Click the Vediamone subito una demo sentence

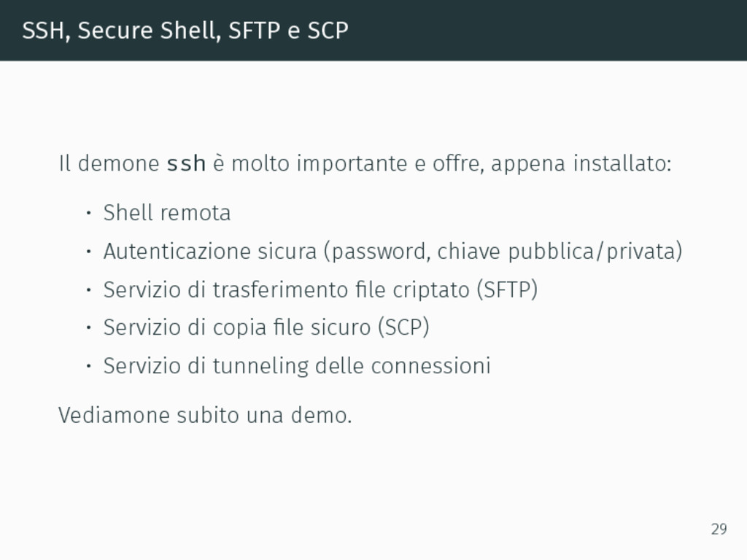[205, 415]
